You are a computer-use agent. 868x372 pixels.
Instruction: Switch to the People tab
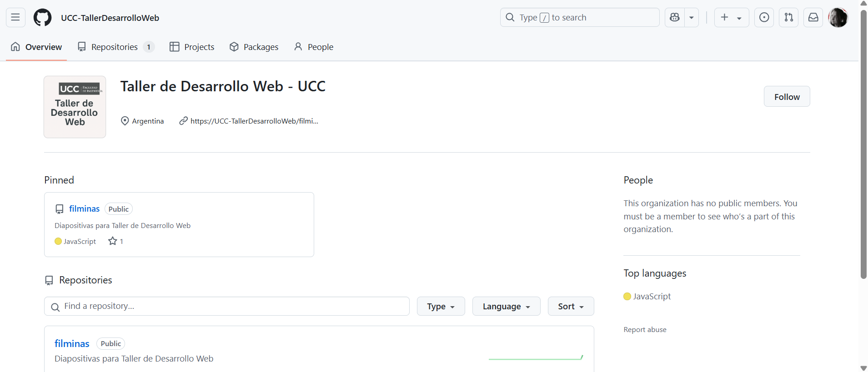click(x=314, y=47)
